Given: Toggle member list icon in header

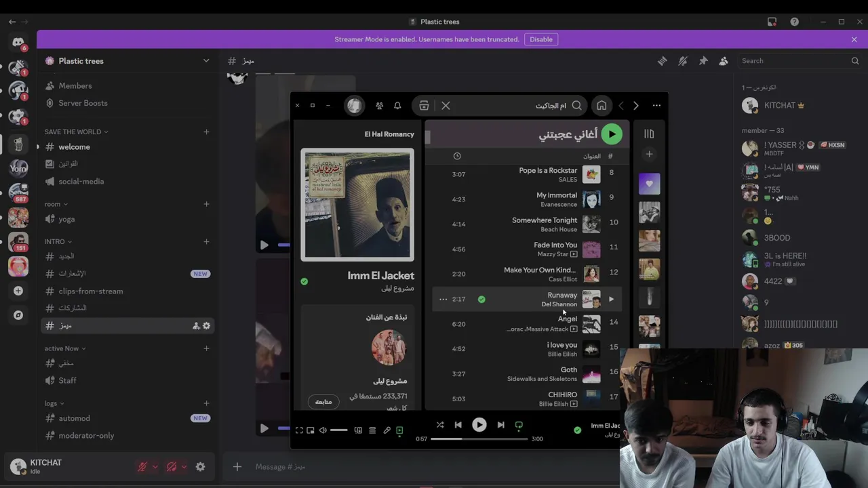Looking at the screenshot, I should pos(724,61).
